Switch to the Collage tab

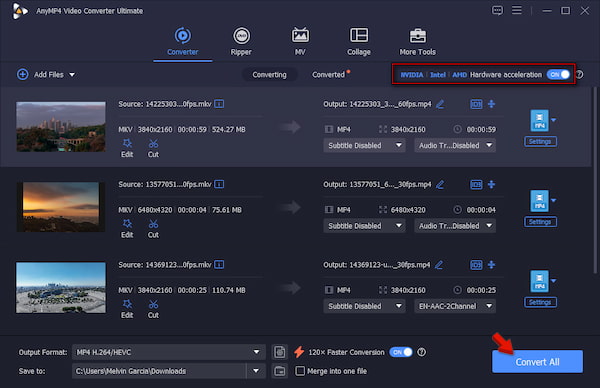click(x=359, y=42)
